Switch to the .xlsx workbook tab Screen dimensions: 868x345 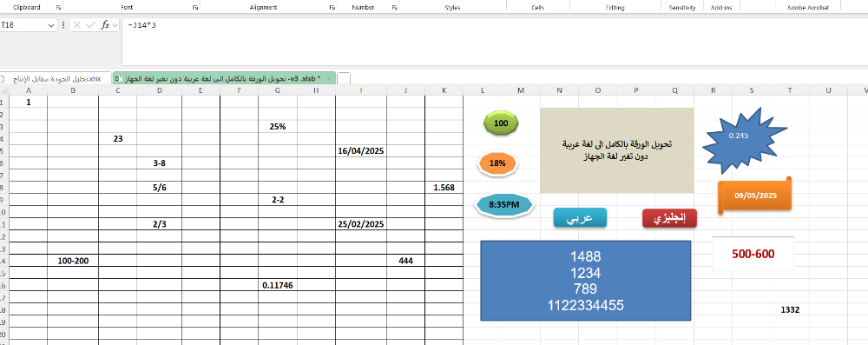click(55, 79)
